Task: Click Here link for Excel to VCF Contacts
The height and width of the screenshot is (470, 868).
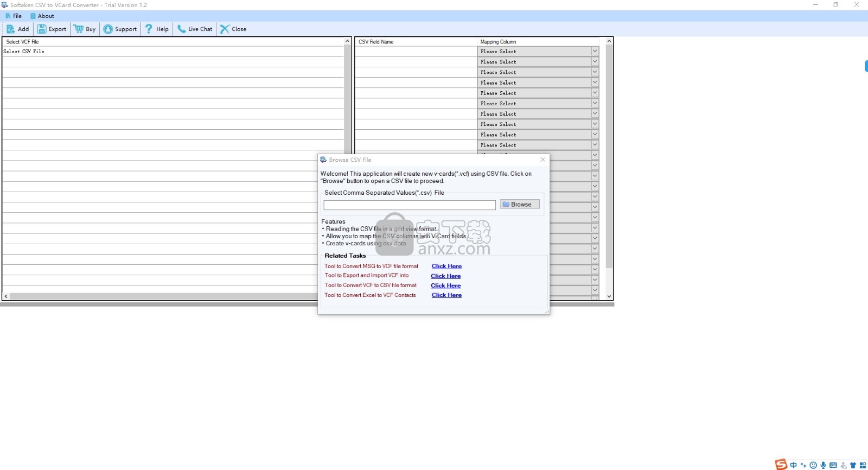Action: pos(446,295)
